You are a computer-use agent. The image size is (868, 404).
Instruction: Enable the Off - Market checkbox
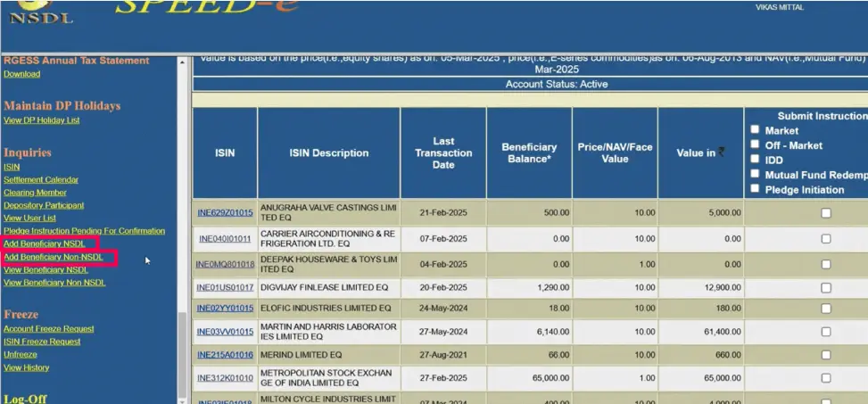(755, 144)
